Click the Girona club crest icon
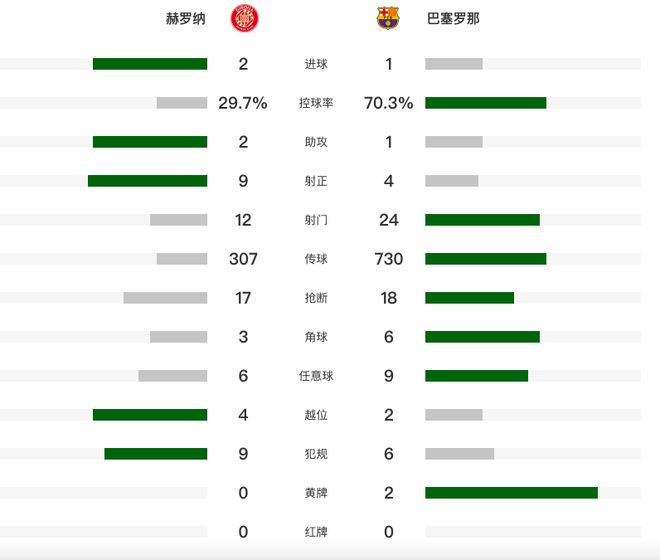Viewport: 660px width, 560px height. pos(243,18)
